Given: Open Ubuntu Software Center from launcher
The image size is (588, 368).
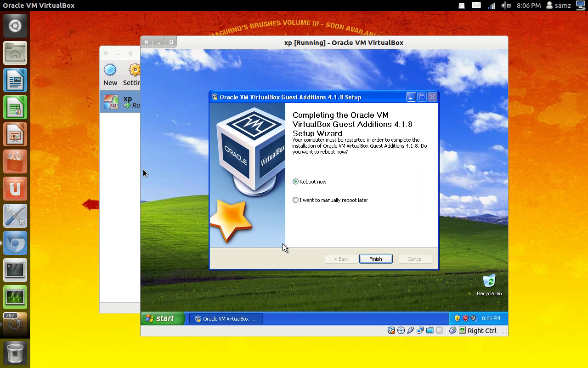Looking at the screenshot, I should [x=15, y=161].
